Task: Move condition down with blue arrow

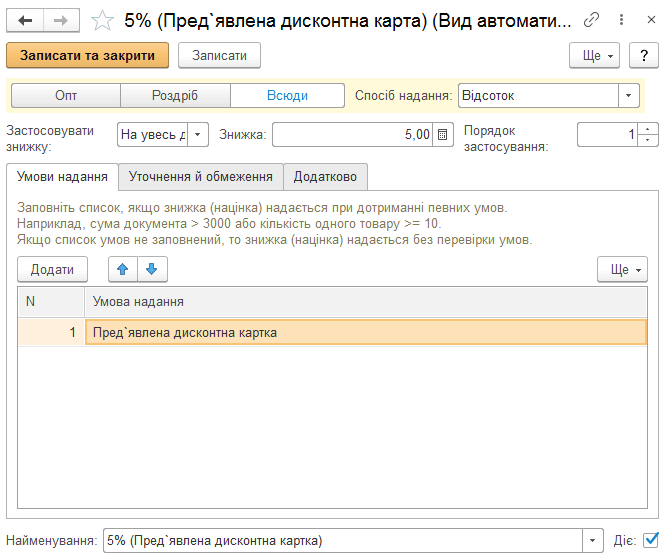Action: (x=152, y=269)
